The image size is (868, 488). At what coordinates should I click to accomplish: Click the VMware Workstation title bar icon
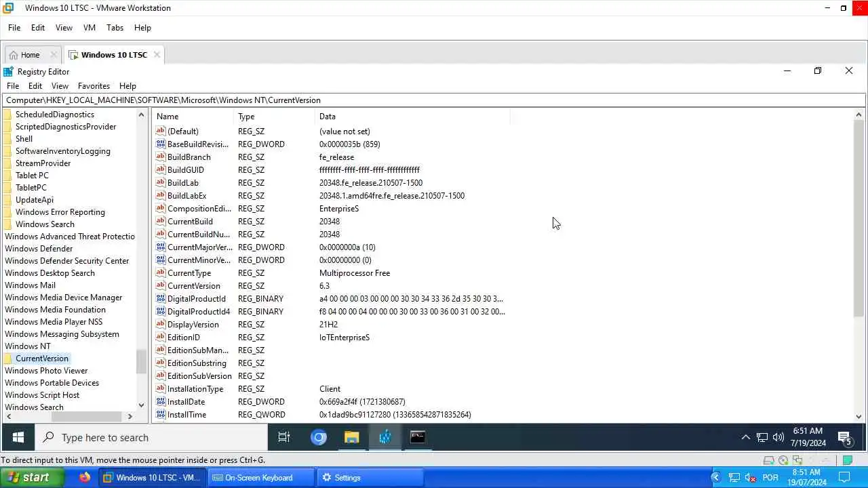[8, 8]
